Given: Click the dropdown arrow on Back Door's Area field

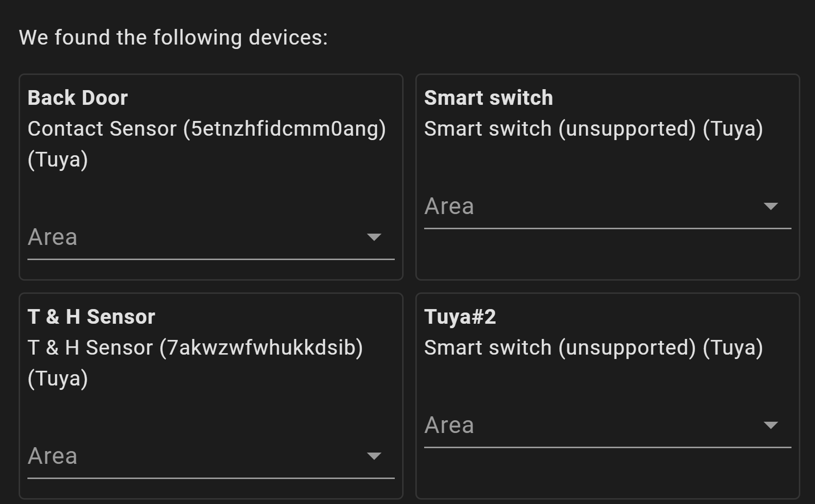Looking at the screenshot, I should tap(374, 238).
